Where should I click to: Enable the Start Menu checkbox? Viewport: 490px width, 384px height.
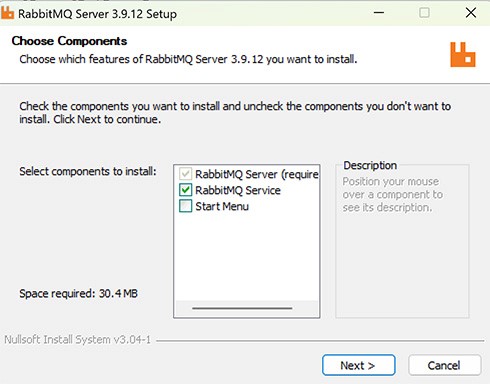185,206
